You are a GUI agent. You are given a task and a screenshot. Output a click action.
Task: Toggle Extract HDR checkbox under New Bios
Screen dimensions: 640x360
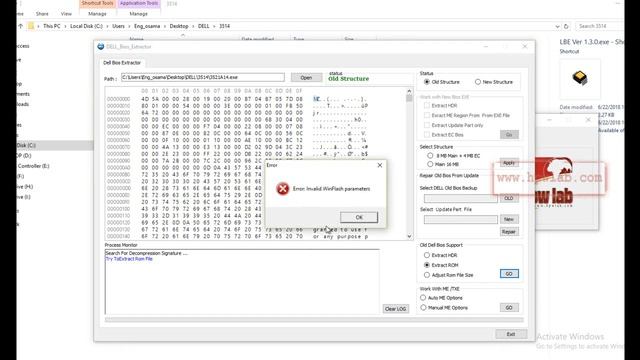[x=427, y=105]
